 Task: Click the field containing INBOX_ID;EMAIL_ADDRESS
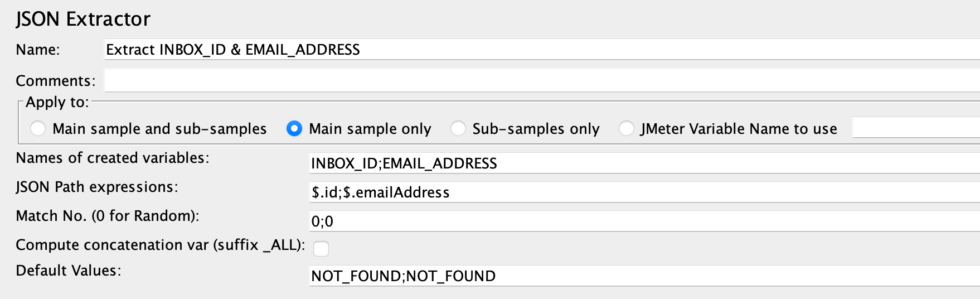[x=644, y=163]
